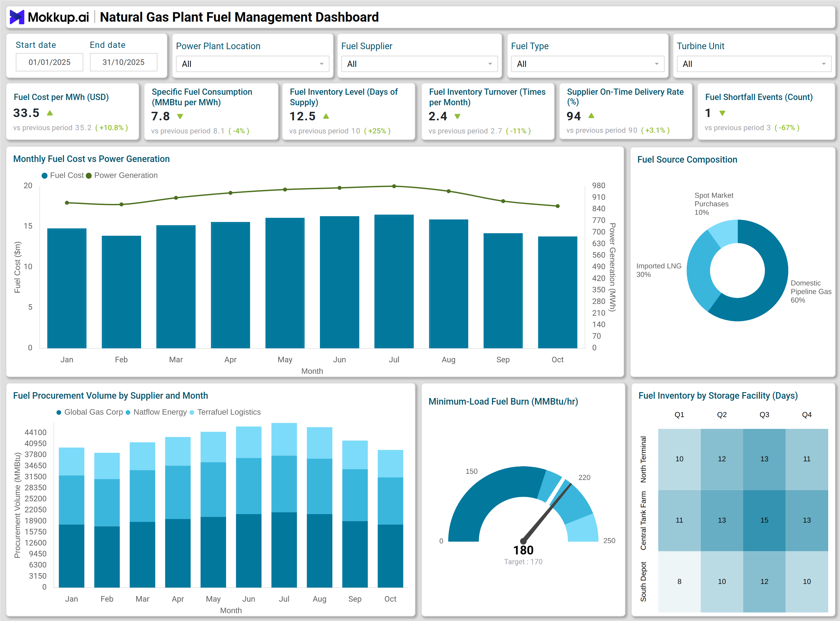Click the 'South Depot' row label
The height and width of the screenshot is (621, 840).
pyautogui.click(x=643, y=582)
